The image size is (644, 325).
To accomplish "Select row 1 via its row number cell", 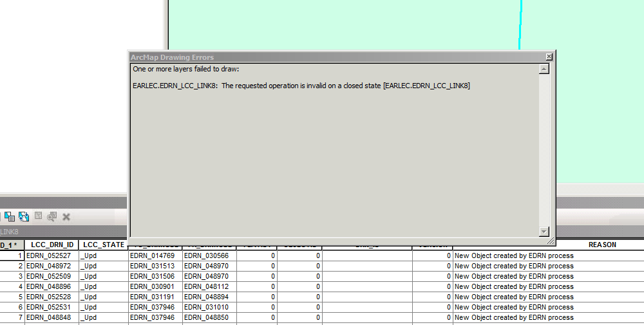I will pos(12,255).
